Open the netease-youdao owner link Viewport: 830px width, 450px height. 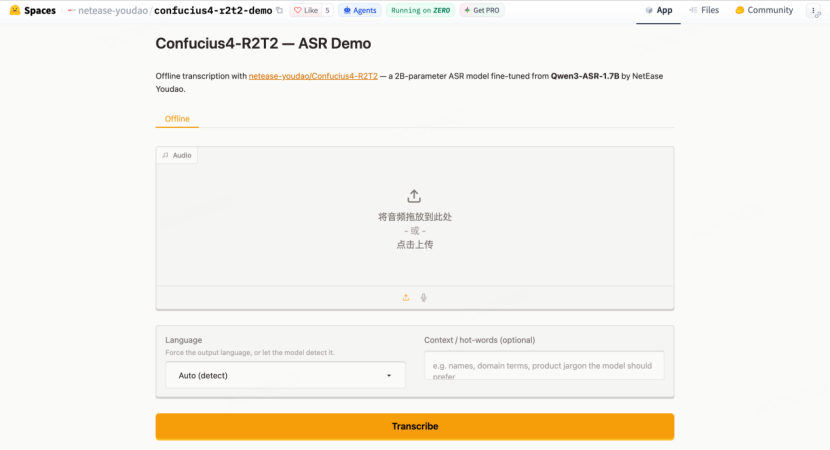[x=113, y=10]
